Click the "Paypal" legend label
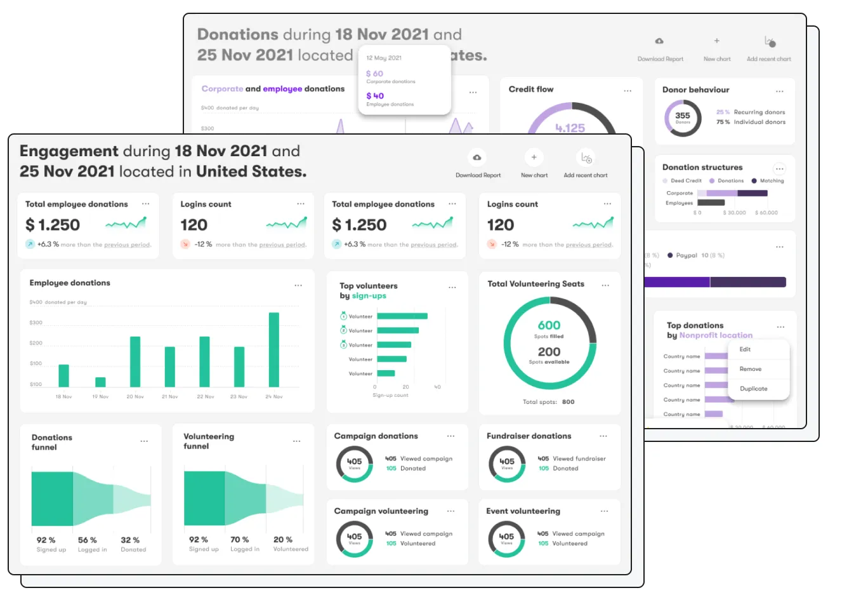868x602 pixels. pyautogui.click(x=687, y=255)
